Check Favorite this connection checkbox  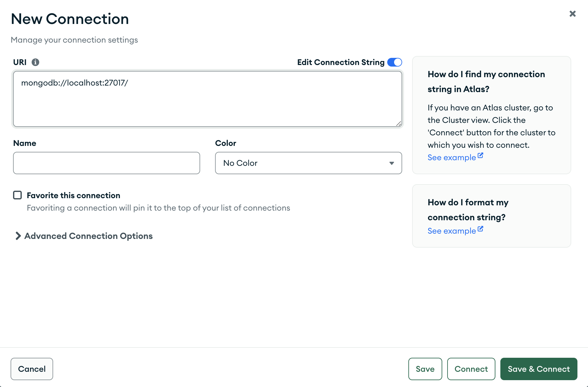[17, 195]
